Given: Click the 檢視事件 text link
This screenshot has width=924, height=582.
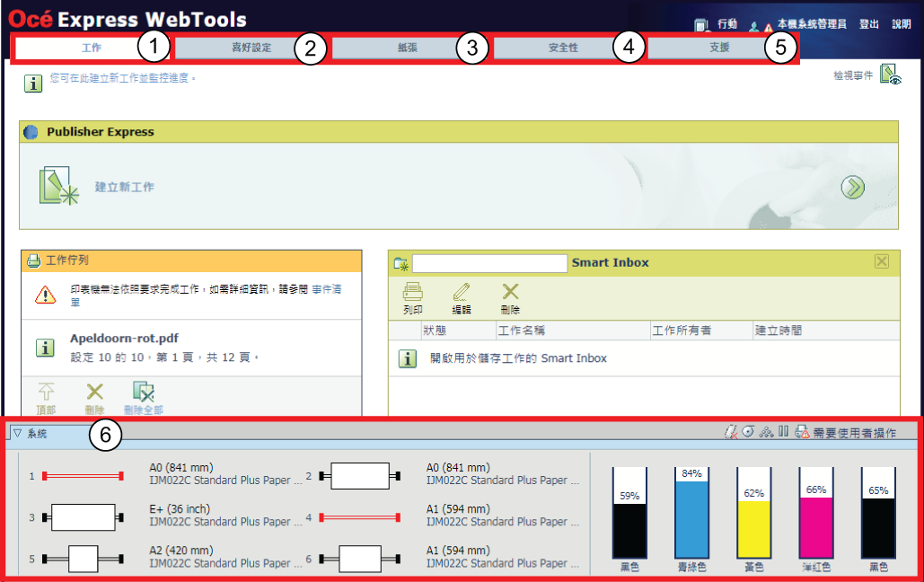Looking at the screenshot, I should (x=853, y=75).
